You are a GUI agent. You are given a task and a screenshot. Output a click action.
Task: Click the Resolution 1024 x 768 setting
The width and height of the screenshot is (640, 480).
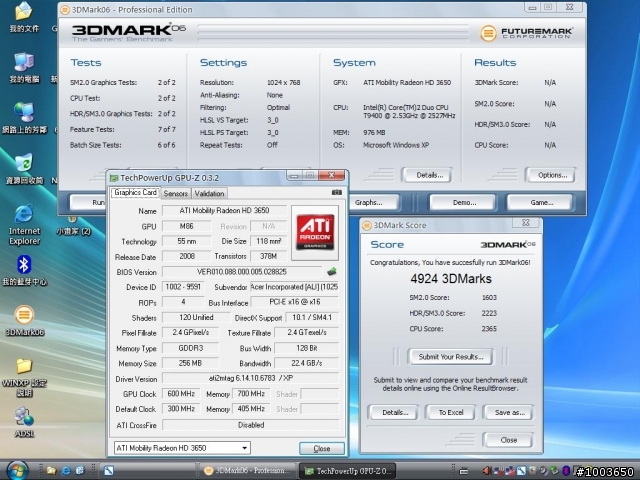[283, 82]
